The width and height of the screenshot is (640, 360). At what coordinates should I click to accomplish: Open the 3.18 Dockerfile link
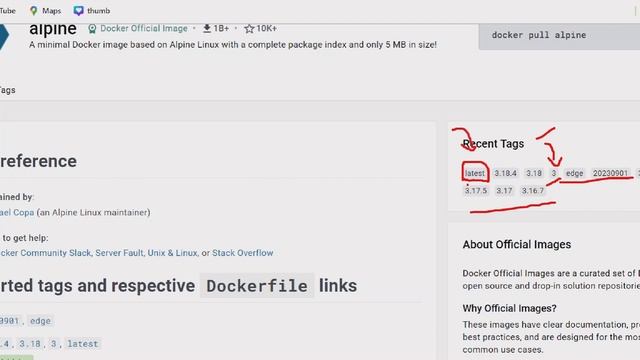pyautogui.click(x=30, y=344)
